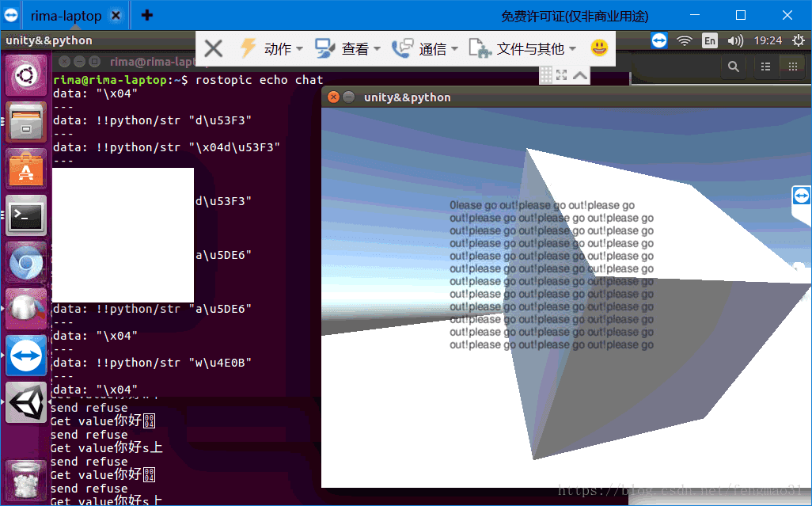Close the unity&&python window

(333, 97)
